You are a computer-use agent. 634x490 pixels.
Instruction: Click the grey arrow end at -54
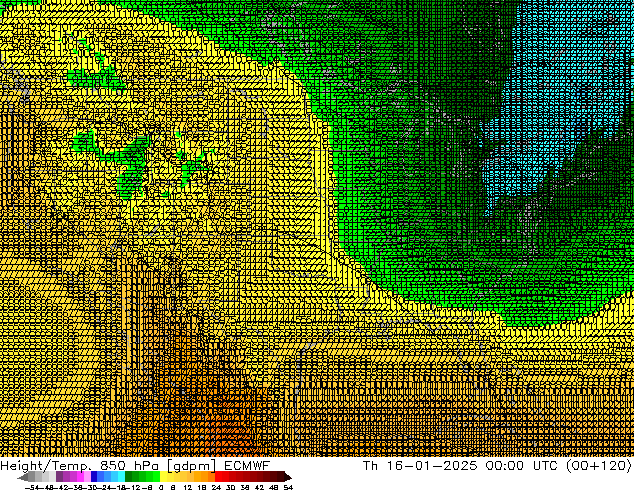coord(23,477)
